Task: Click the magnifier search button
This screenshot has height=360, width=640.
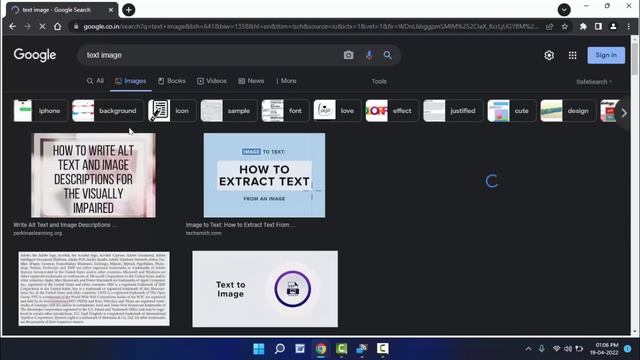Action: [387, 55]
